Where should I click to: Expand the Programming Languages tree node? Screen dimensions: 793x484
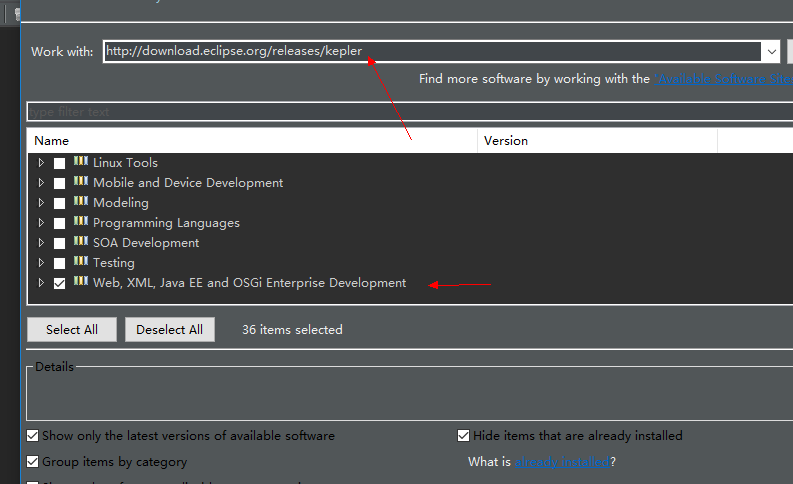tap(41, 223)
